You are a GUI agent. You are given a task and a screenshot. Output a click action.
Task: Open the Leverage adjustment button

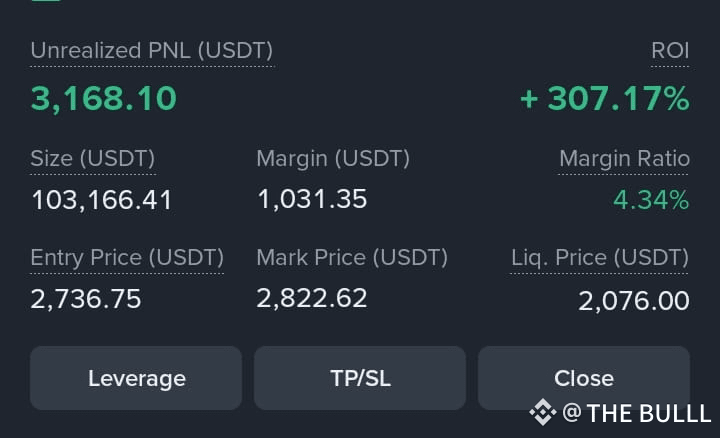136,378
